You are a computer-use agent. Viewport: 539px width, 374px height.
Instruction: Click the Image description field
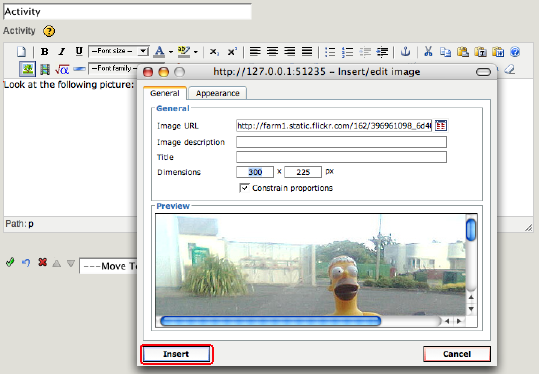[341, 142]
